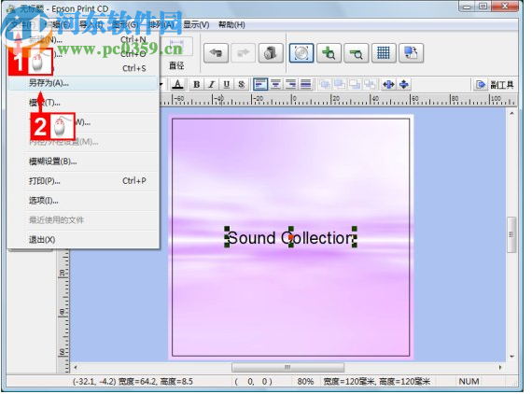The height and width of the screenshot is (394, 532).
Task: Click the horizontal scrollbar thumb
Action: click(x=287, y=367)
